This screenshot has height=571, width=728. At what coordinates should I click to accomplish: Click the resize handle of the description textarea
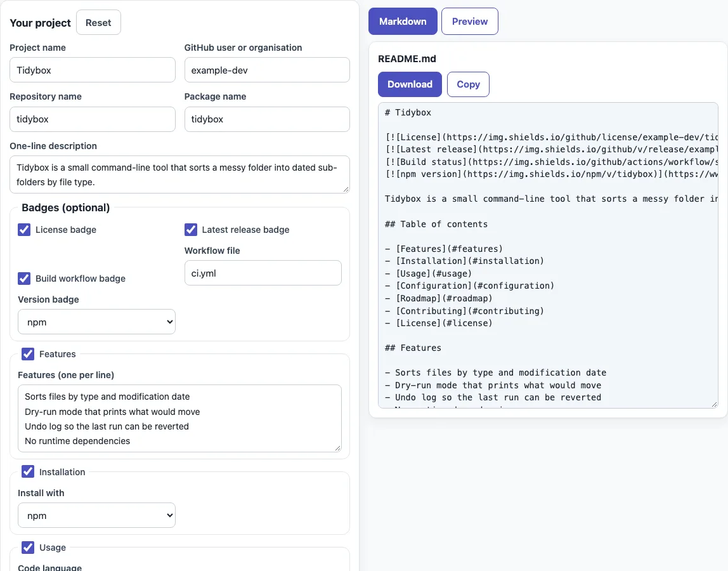[x=346, y=189]
